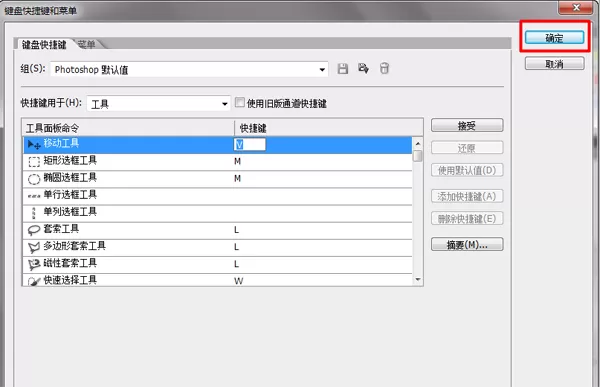Click the 取消 button
Screen dimensions: 600x387
(554, 64)
